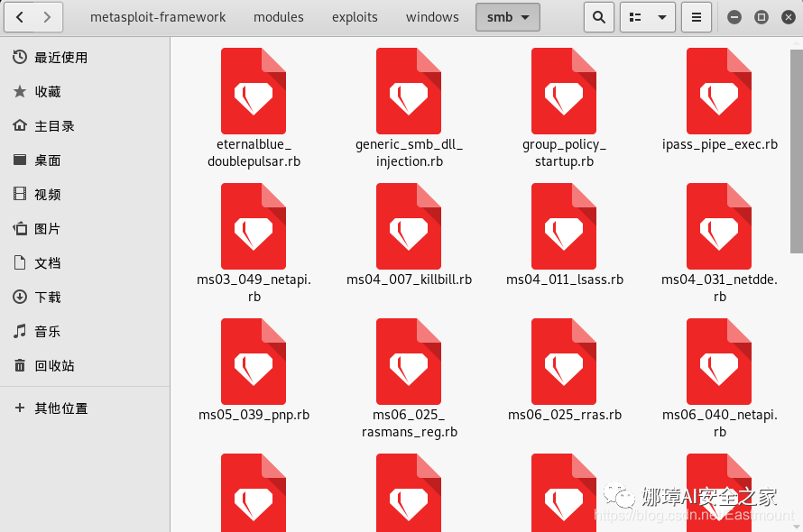
Task: Navigate to modules path segment
Action: (x=279, y=17)
